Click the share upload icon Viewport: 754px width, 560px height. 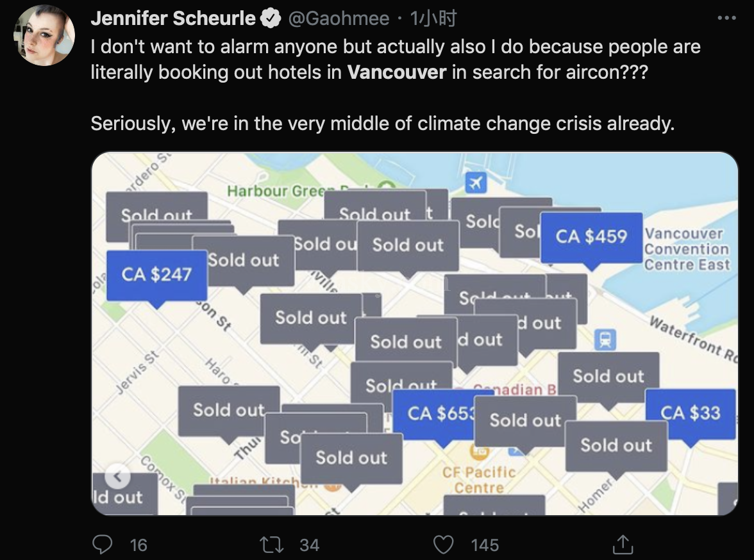pyautogui.click(x=621, y=545)
